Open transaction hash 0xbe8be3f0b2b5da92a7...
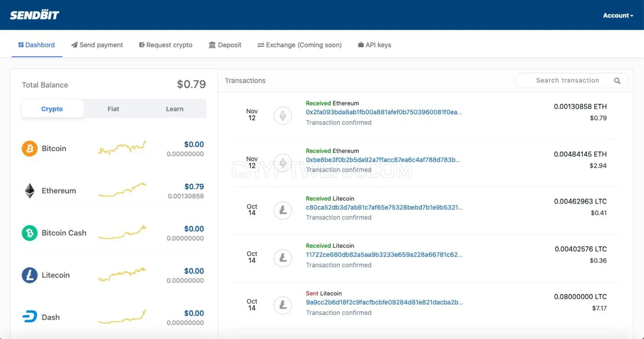 point(383,160)
